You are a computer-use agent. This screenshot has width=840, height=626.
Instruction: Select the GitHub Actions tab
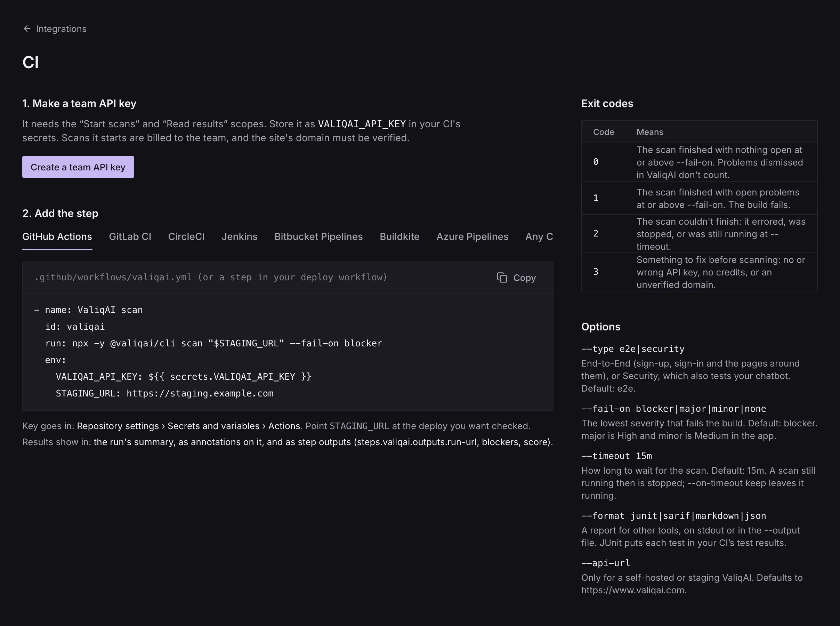coord(57,236)
